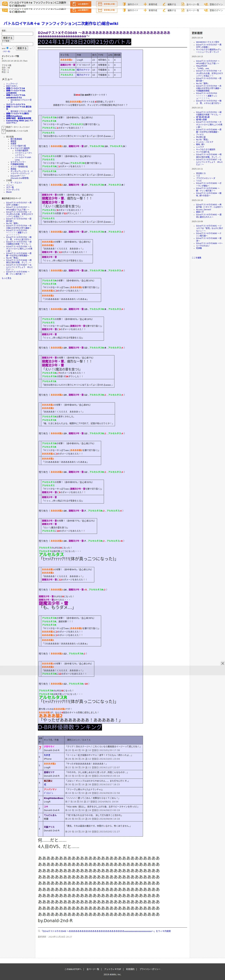
Task: Click 検索する button beside and/or radios
Action: [22, 48]
